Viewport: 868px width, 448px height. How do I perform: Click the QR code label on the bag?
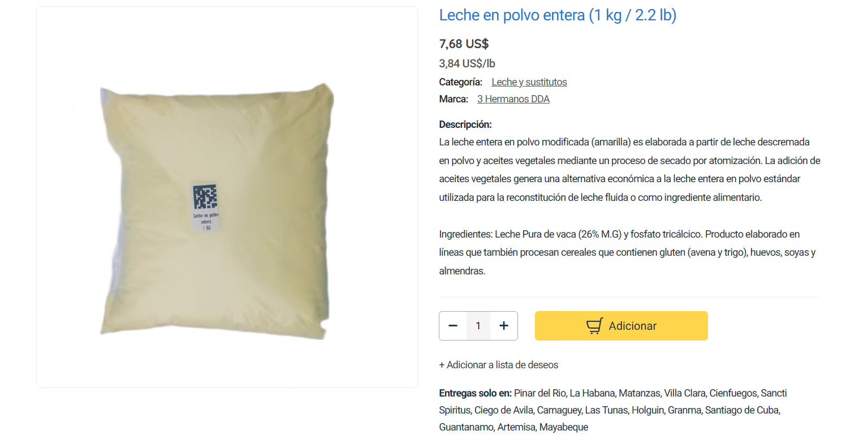[205, 207]
